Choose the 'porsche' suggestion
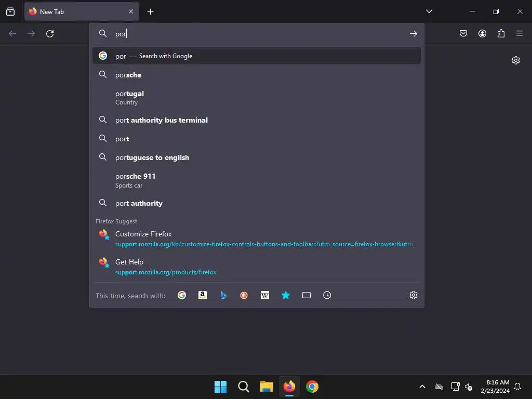 coord(257,75)
